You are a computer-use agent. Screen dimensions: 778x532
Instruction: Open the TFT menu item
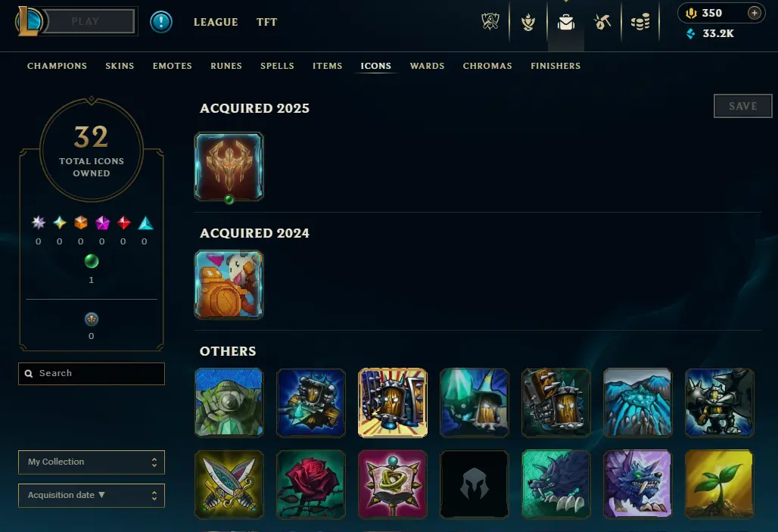[x=267, y=22]
